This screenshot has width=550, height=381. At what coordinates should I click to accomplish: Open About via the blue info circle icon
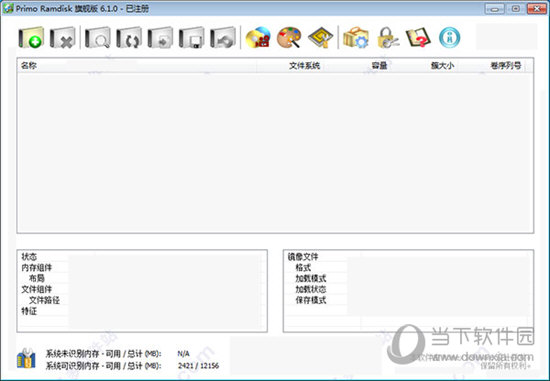pyautogui.click(x=449, y=38)
